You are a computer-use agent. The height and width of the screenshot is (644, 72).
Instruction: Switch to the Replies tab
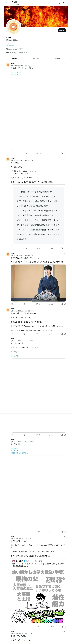coord(36,58)
